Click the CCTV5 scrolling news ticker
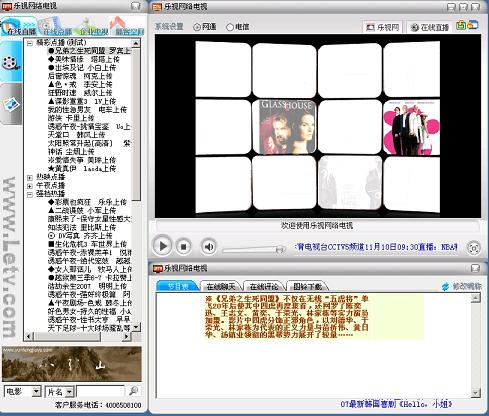489x416 pixels. coord(376,247)
